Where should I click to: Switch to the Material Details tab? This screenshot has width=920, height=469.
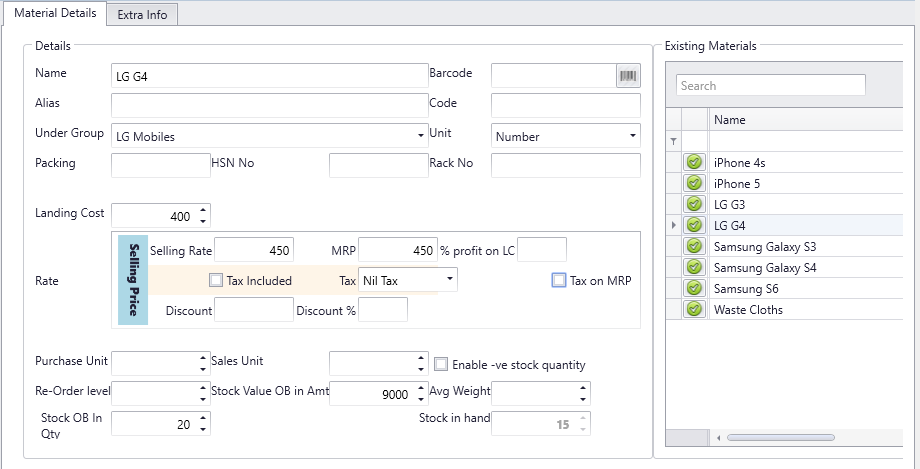coord(55,14)
